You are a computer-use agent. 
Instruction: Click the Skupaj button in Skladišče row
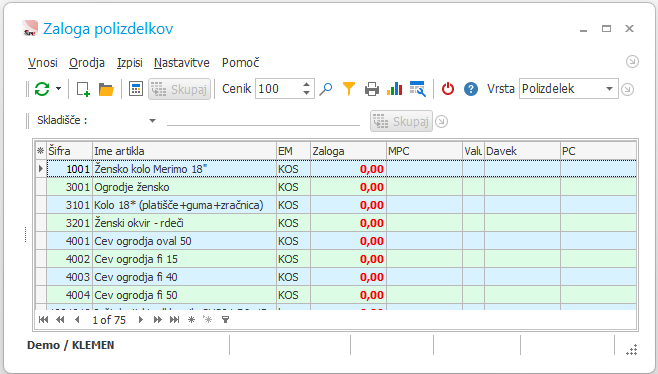click(x=401, y=121)
